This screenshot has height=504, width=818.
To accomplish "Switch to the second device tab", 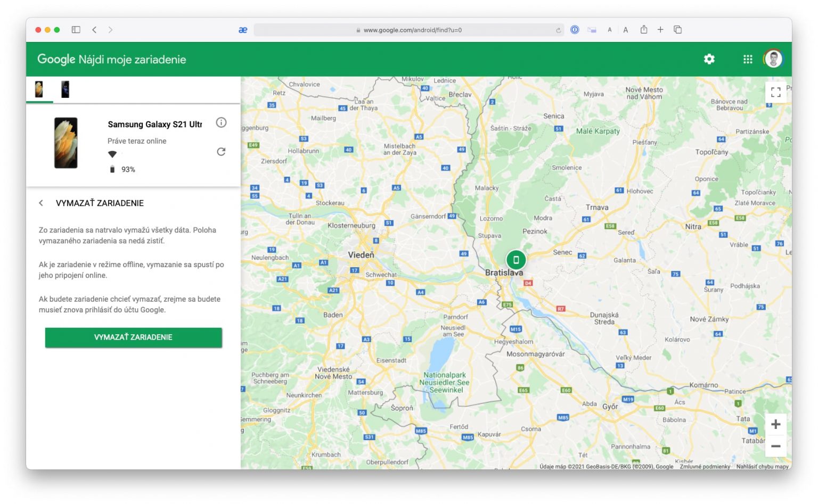I will 65,89.
